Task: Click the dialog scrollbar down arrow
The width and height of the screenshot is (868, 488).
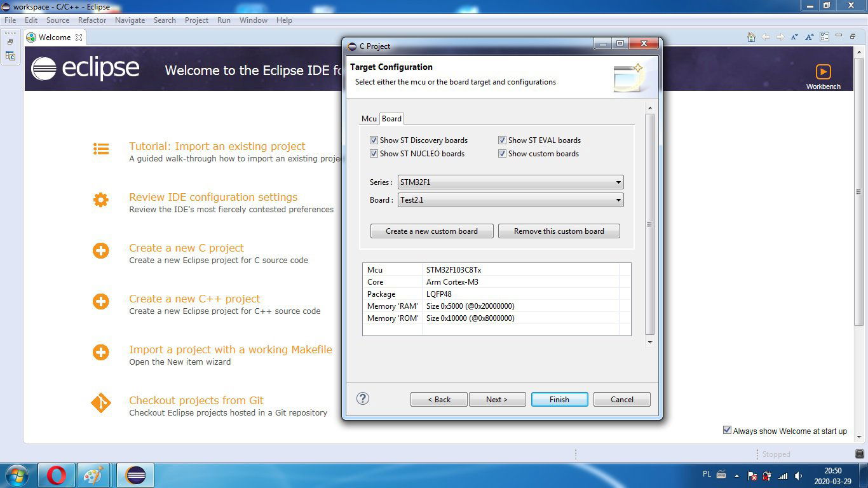Action: click(649, 342)
